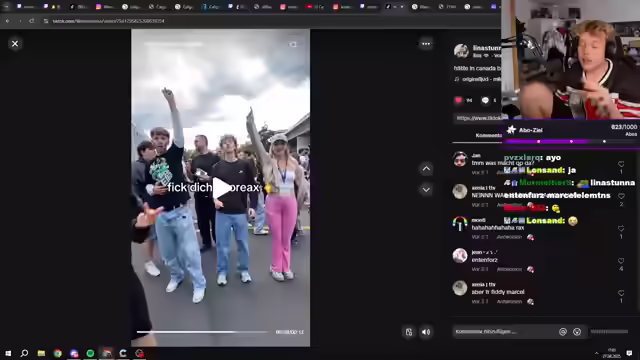Like Jan's comment with the heart
Image resolution: width=640 pixels, height=360 pixels.
621,164
